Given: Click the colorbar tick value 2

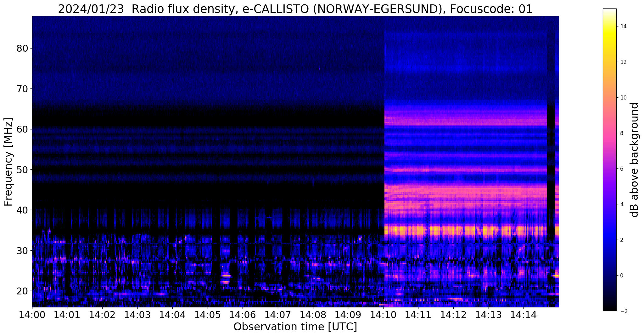Looking at the screenshot, I should [621, 240].
